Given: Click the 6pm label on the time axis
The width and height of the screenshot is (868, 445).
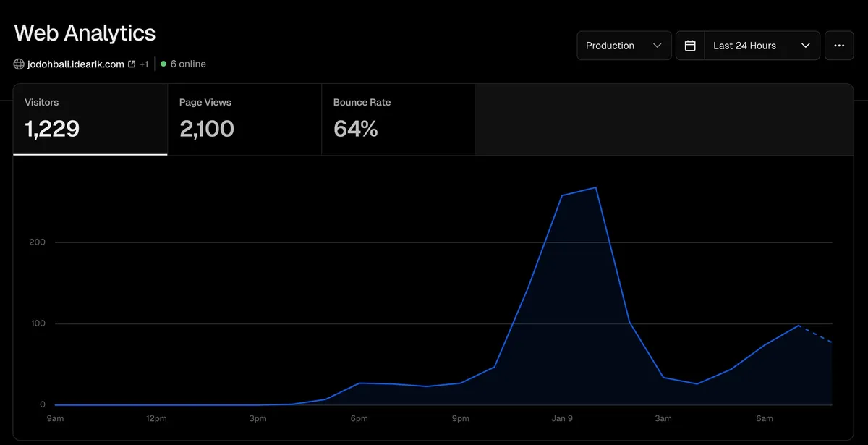Looking at the screenshot, I should pyautogui.click(x=359, y=418).
